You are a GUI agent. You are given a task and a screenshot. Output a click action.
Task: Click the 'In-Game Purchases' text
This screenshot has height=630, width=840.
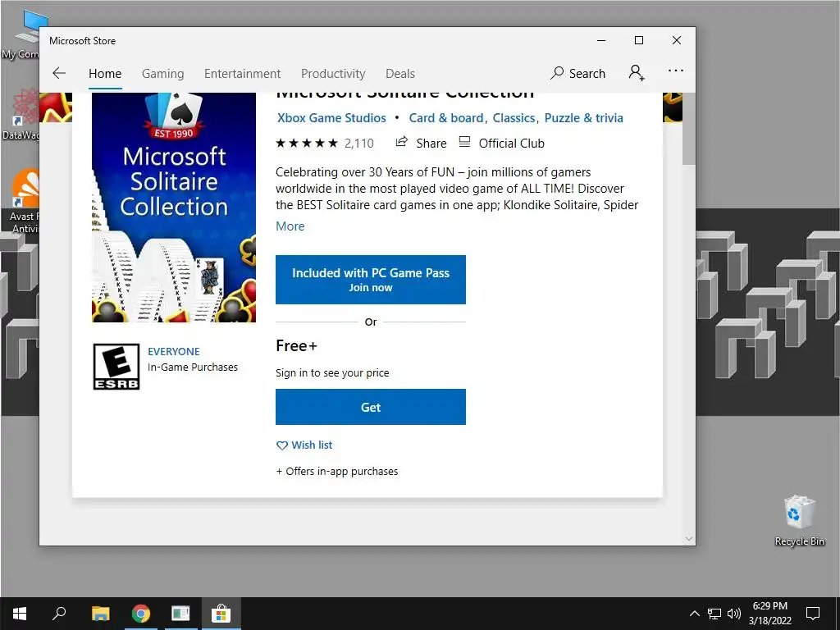(192, 367)
